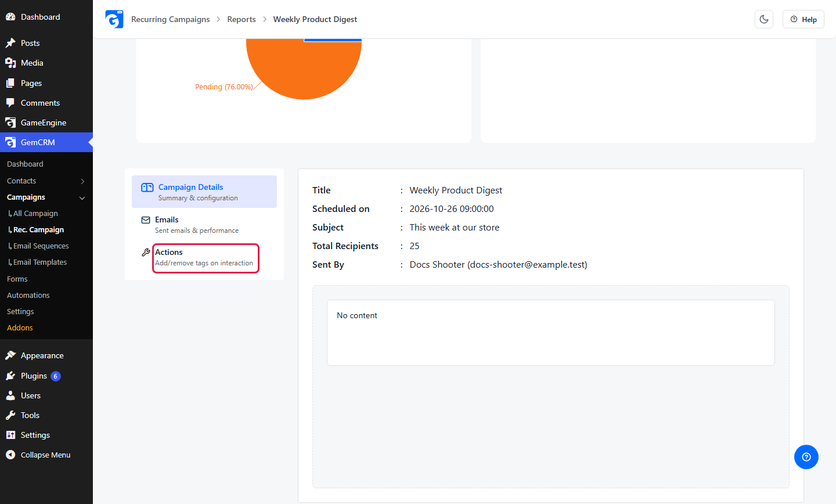Click the Plugins update count badge
The image size is (836, 504).
[56, 376]
